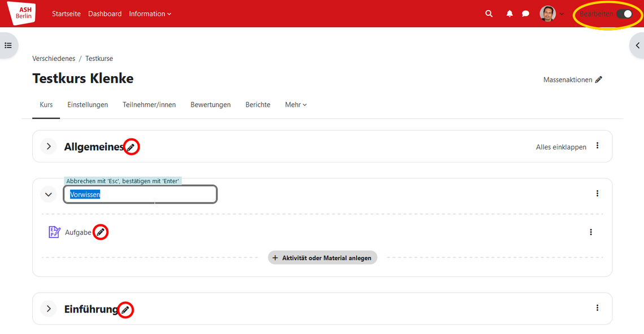
Task: Open messages speech bubble icon
Action: (525, 14)
